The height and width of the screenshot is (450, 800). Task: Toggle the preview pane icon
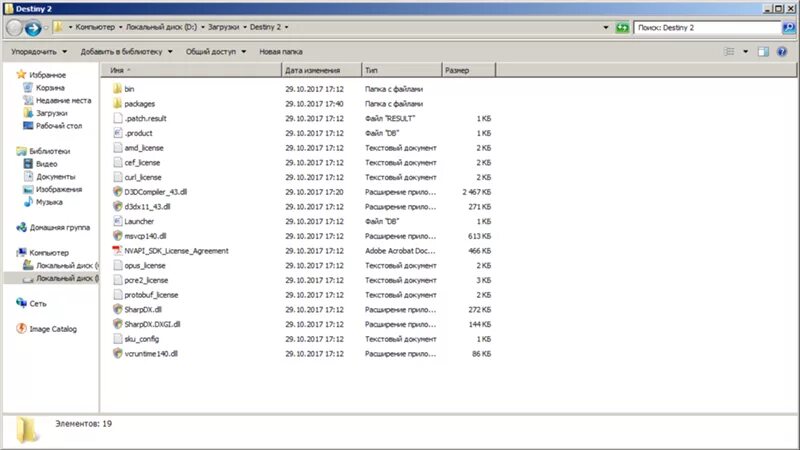pyautogui.click(x=763, y=52)
